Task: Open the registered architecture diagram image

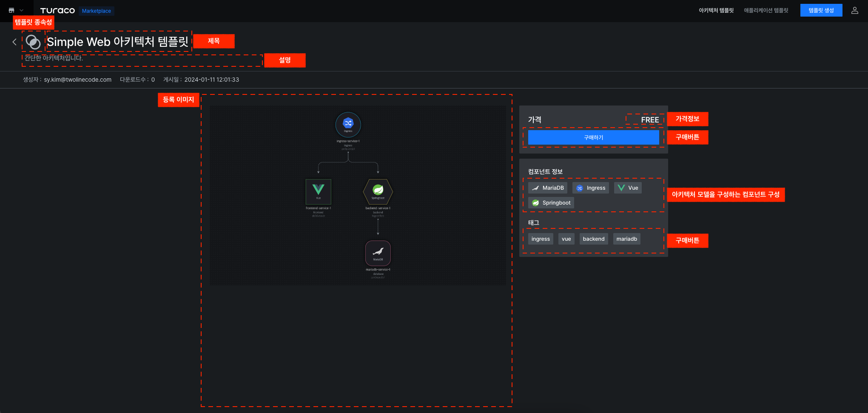Action: [358, 195]
